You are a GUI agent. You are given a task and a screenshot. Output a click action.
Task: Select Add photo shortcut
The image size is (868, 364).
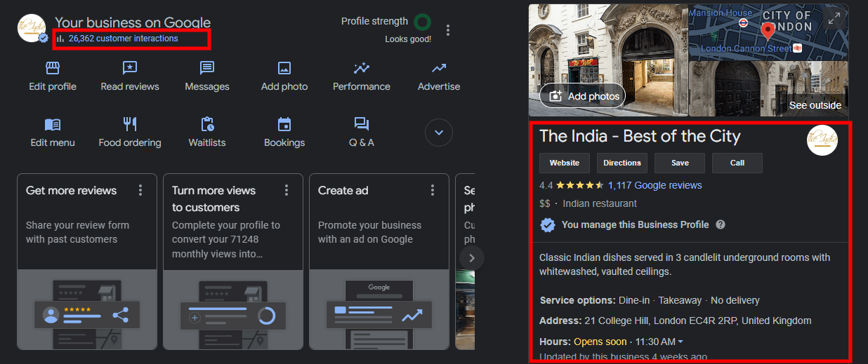(284, 77)
